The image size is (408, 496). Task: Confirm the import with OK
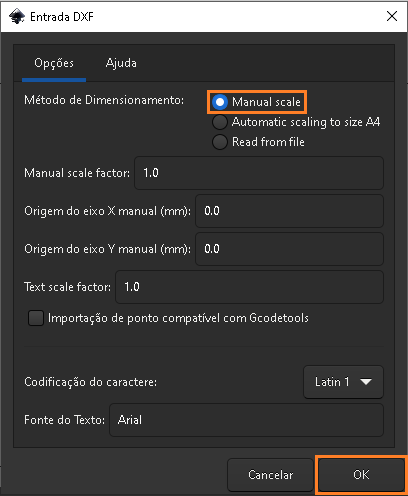click(x=361, y=475)
